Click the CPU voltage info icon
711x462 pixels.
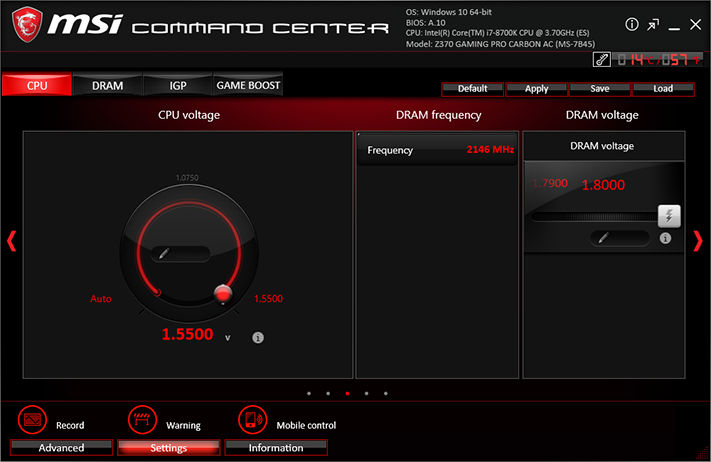click(x=258, y=337)
